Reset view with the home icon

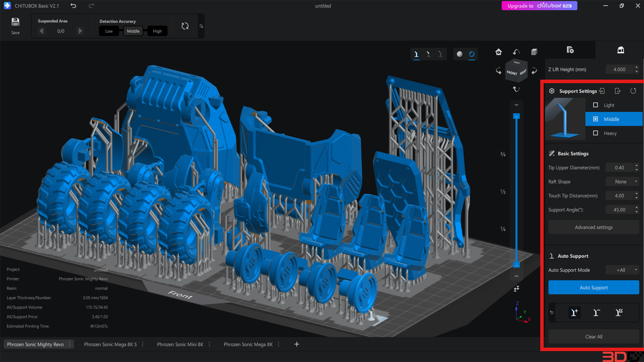[x=498, y=52]
